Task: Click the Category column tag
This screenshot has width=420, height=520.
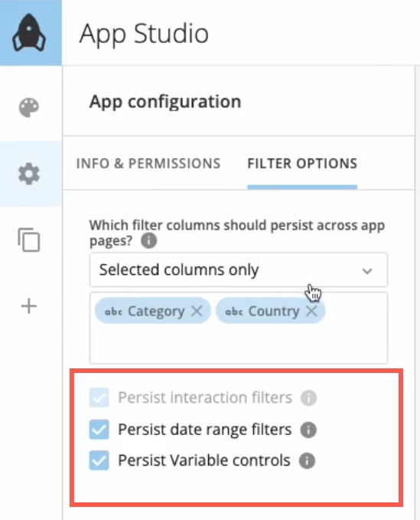Action: click(153, 311)
